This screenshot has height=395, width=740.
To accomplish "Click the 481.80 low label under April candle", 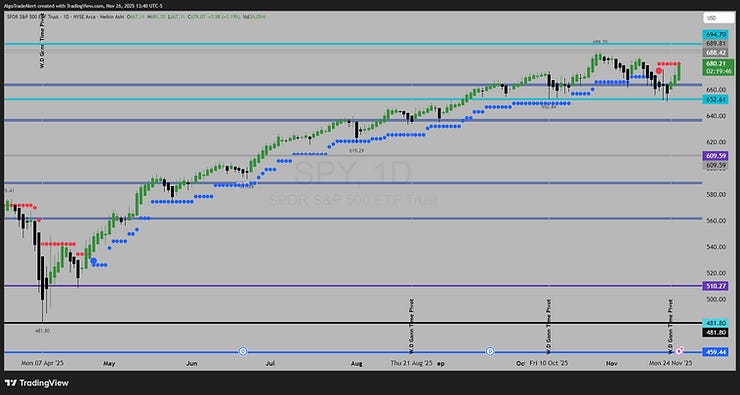I will click(42, 331).
